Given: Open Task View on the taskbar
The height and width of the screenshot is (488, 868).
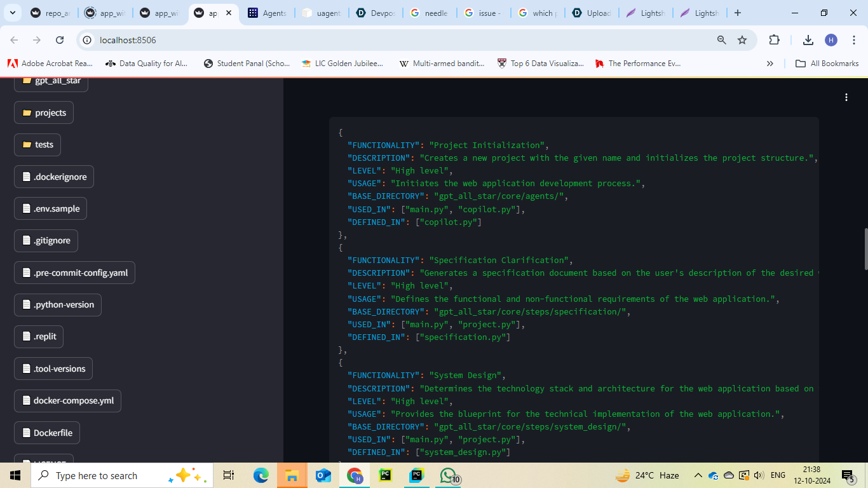Looking at the screenshot, I should pos(229,475).
